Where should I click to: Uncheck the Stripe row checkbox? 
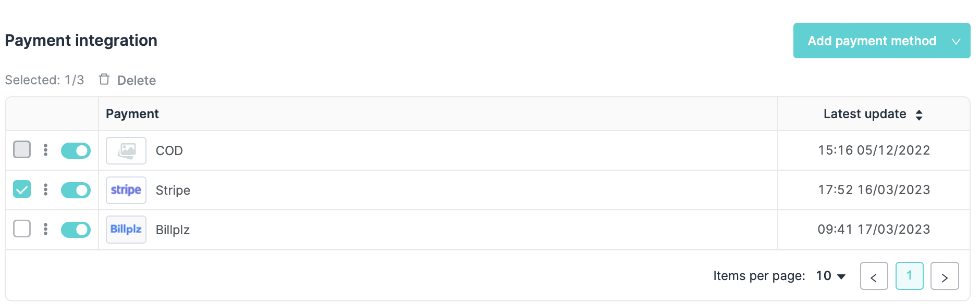click(x=22, y=189)
